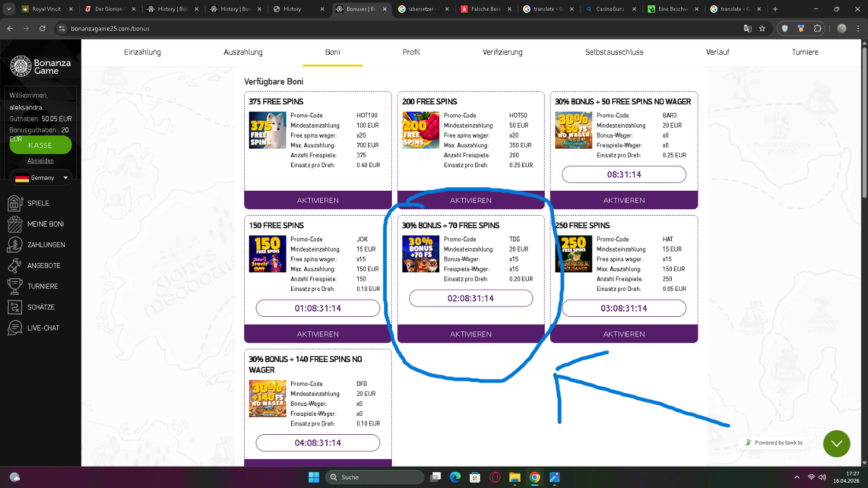Go to ZAHLUNGEN in the sidebar
868x488 pixels.
(36, 245)
